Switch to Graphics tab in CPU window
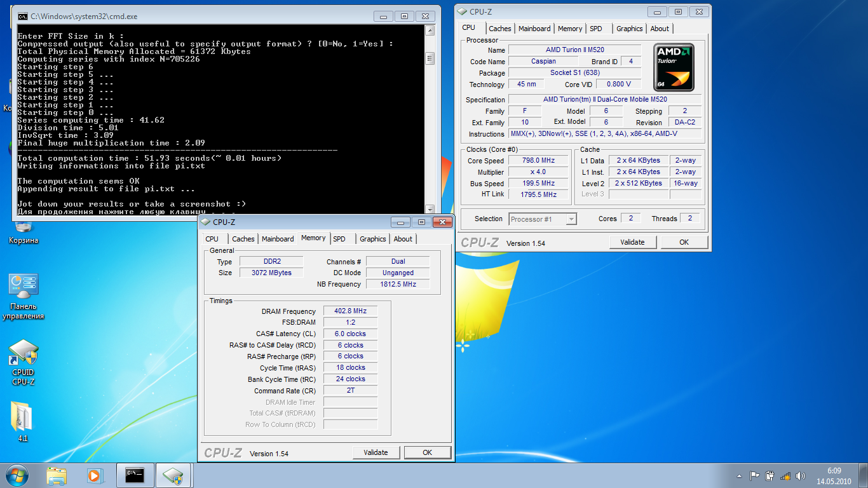The image size is (868, 488). [630, 29]
